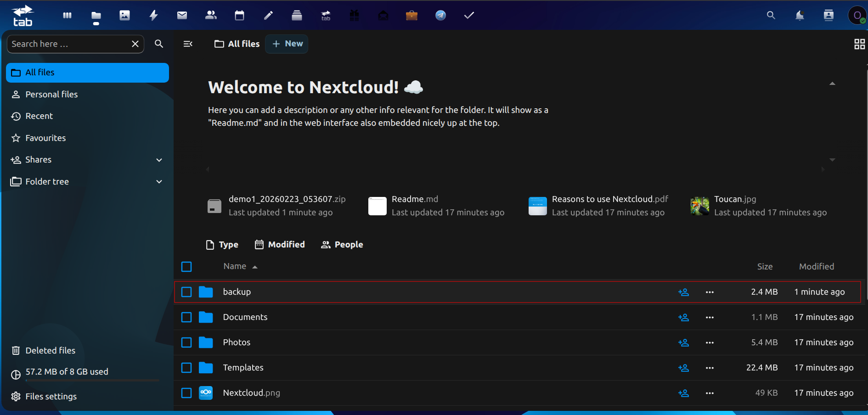Open the Dashboard app icon

pyautogui.click(x=67, y=16)
